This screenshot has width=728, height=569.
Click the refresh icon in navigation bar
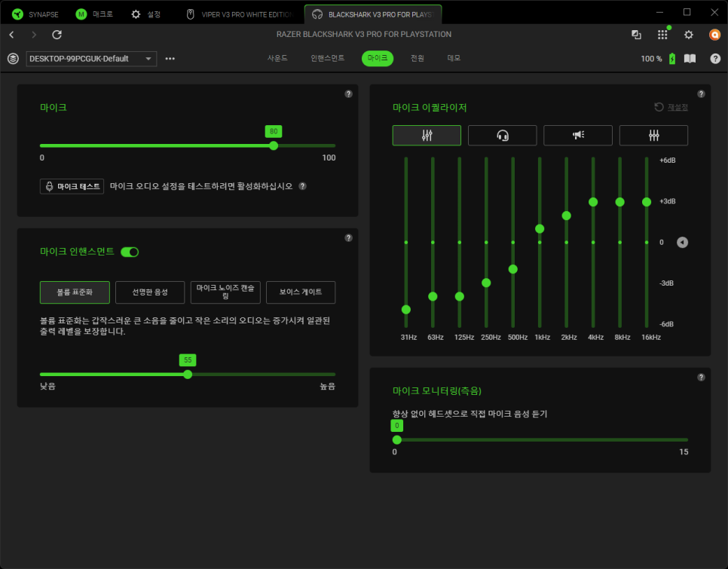pos(57,35)
